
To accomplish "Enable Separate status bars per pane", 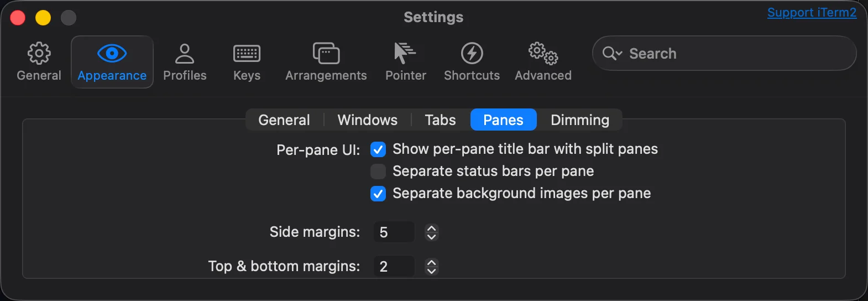I will pyautogui.click(x=378, y=172).
